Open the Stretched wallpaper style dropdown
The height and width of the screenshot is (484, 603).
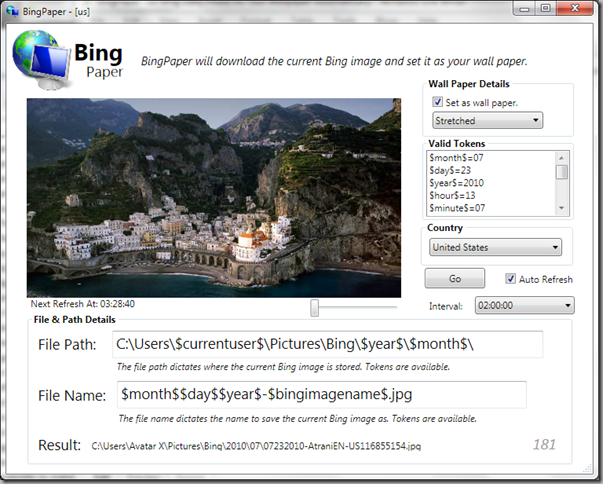tap(487, 120)
